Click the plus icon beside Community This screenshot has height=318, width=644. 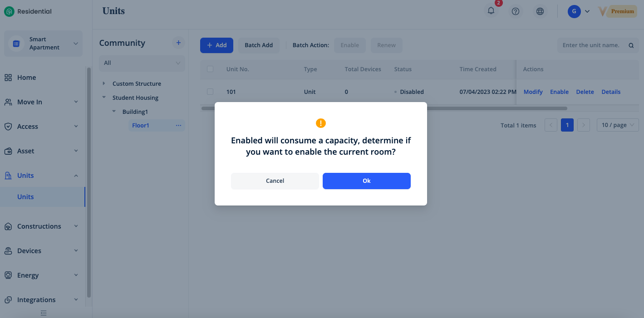178,43
